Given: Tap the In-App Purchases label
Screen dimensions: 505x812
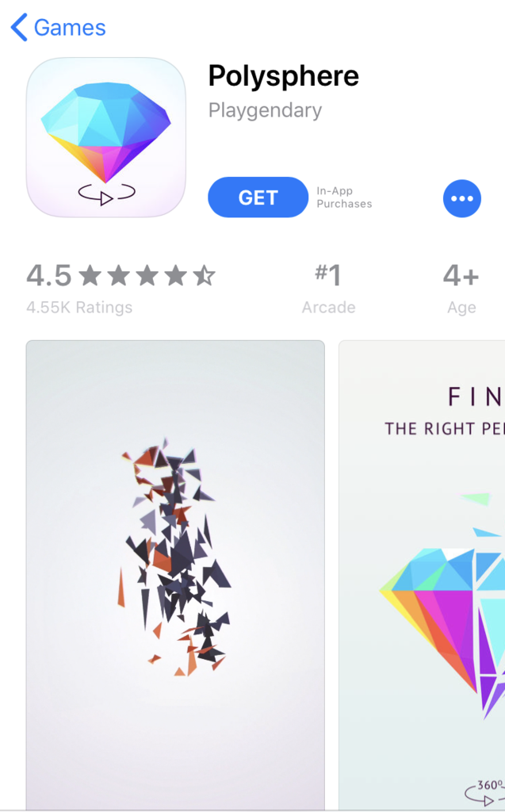Looking at the screenshot, I should click(x=344, y=197).
